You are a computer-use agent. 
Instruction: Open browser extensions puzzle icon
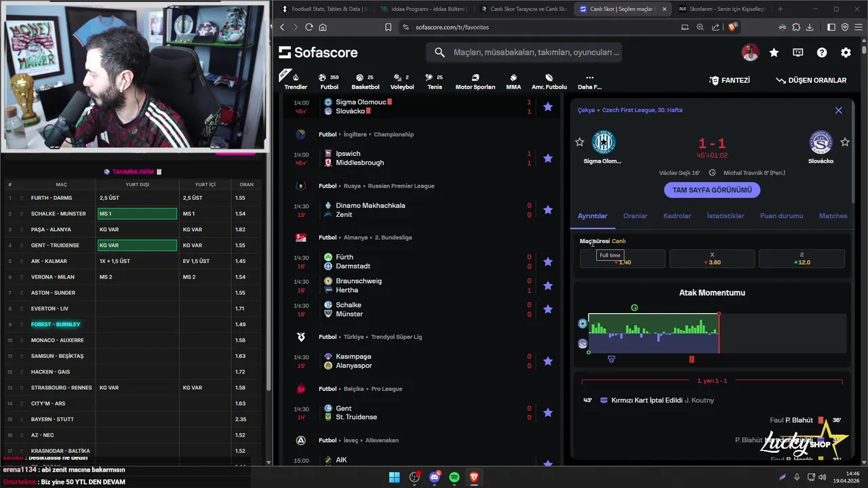pyautogui.click(x=796, y=27)
